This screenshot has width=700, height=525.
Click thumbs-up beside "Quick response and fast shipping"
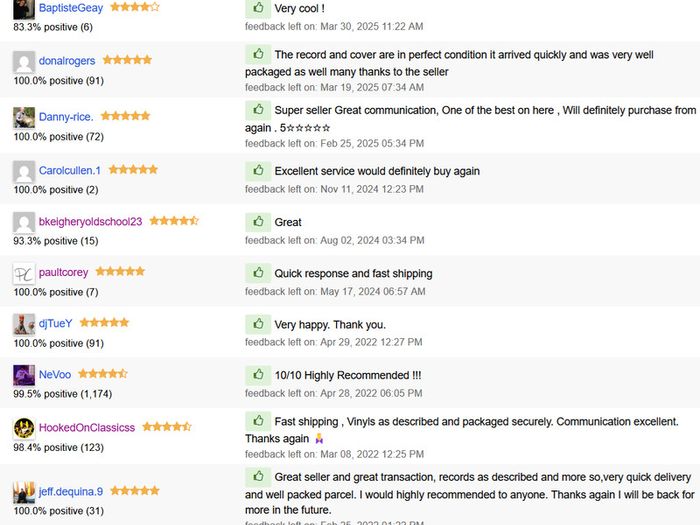[x=258, y=273]
